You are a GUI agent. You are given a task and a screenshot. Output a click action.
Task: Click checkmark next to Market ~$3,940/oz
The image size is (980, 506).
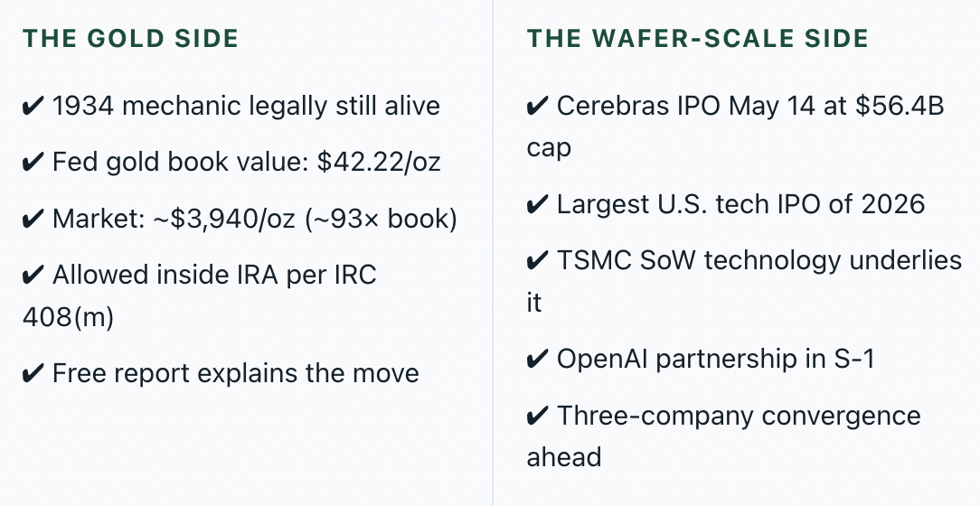click(33, 220)
